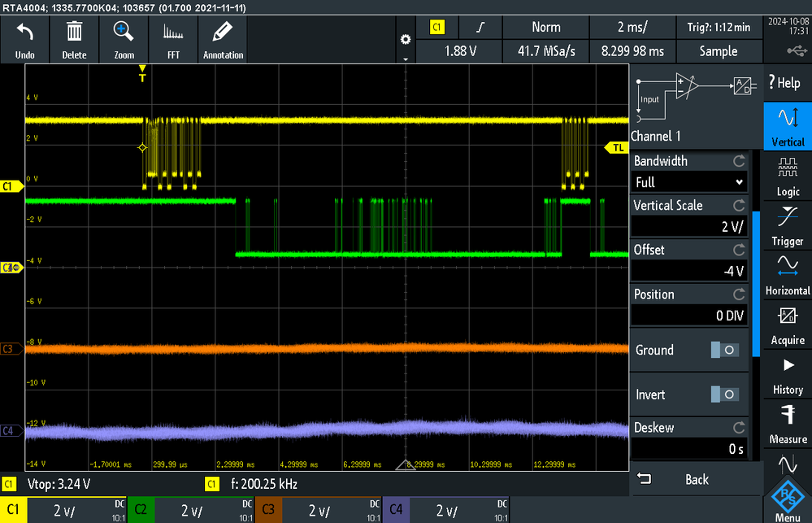The height and width of the screenshot is (523, 812).
Task: Expand the Bandwidth dropdown set to Full
Action: coord(689,182)
